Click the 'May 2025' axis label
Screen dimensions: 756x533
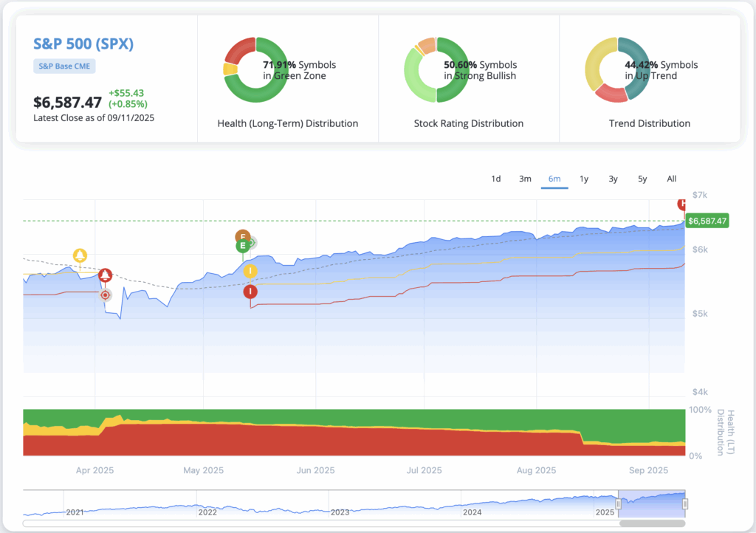204,470
